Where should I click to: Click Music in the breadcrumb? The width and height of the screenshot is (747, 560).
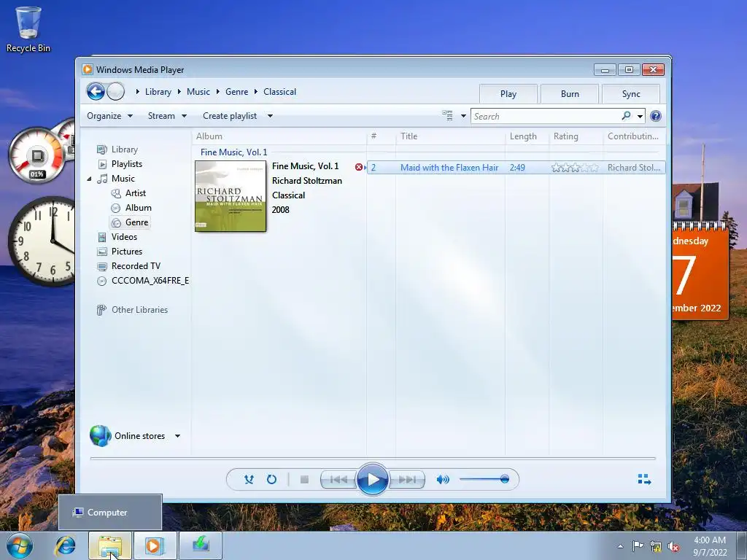pyautogui.click(x=198, y=92)
